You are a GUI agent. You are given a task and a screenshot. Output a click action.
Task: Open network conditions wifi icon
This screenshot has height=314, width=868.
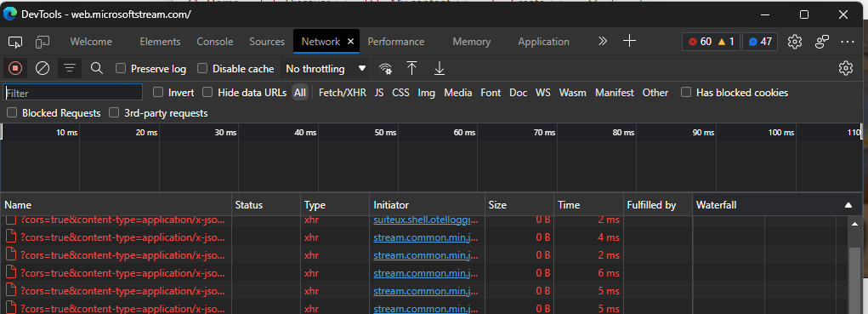385,69
